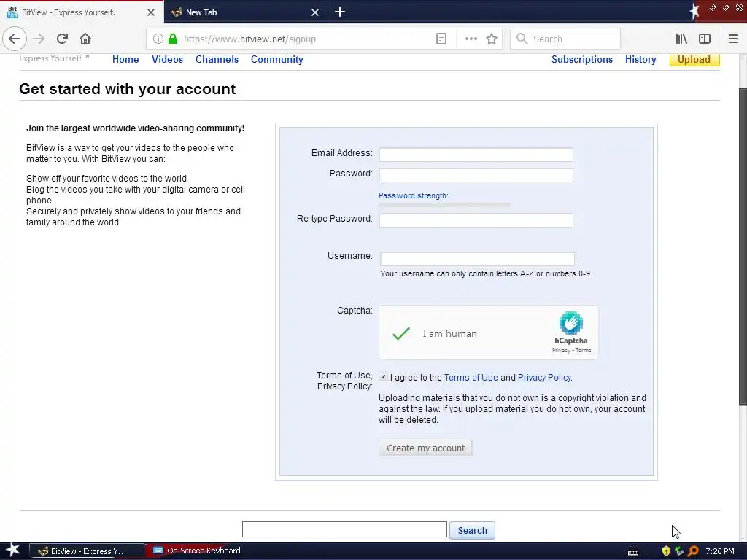Open the Community navigation item

coord(276,60)
